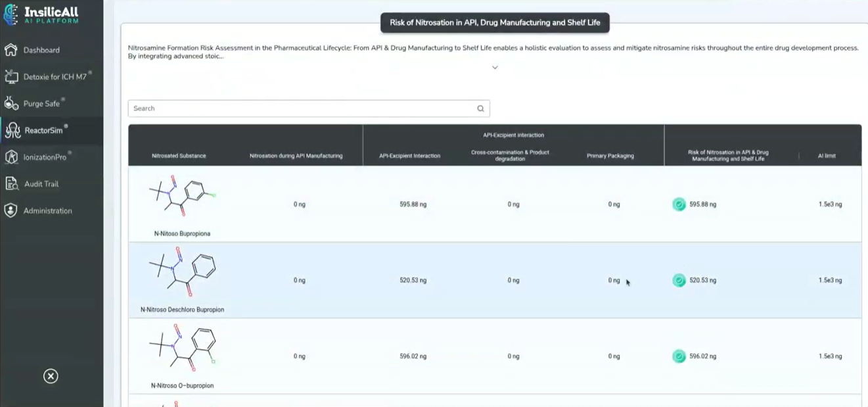Screen dimensions: 868x407
Task: Click green status check for N-Nitroso O-bupropion
Action: [679, 356]
